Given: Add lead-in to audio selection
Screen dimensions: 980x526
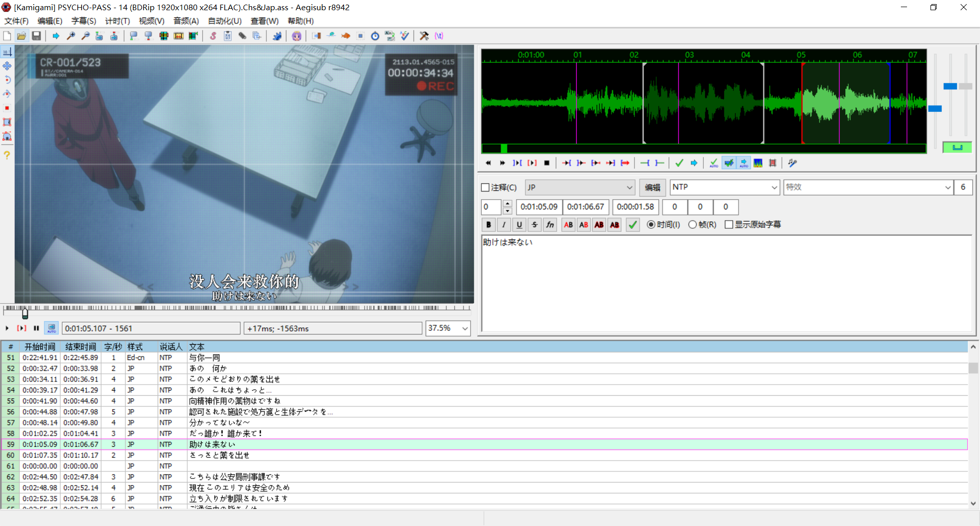Looking at the screenshot, I should pos(645,163).
